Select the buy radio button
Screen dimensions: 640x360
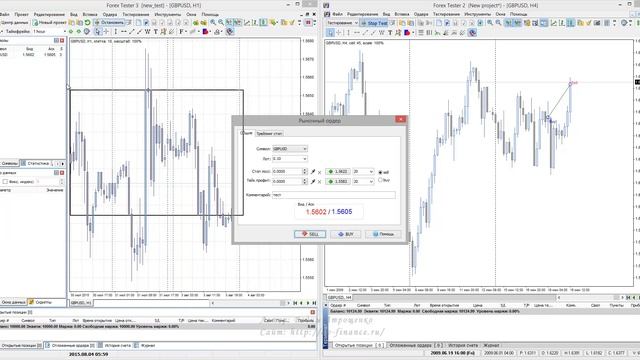[380, 180]
